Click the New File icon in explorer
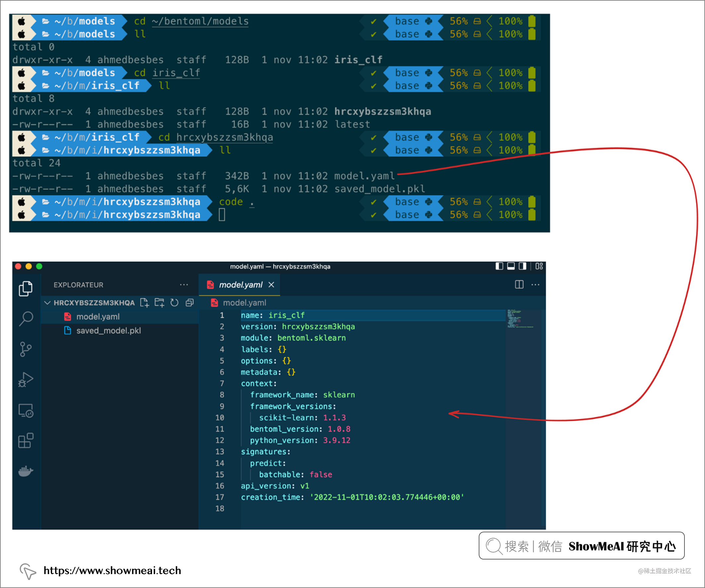Viewport: 705px width, 588px height. pos(144,303)
